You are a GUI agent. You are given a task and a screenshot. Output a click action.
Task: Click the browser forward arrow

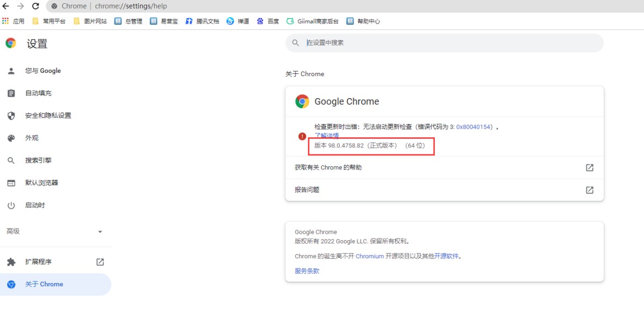click(21, 6)
